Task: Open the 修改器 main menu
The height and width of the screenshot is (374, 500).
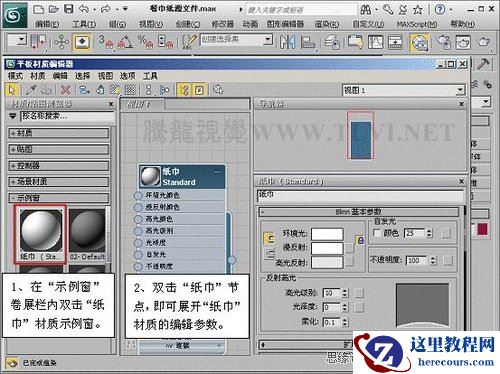Action: click(222, 24)
